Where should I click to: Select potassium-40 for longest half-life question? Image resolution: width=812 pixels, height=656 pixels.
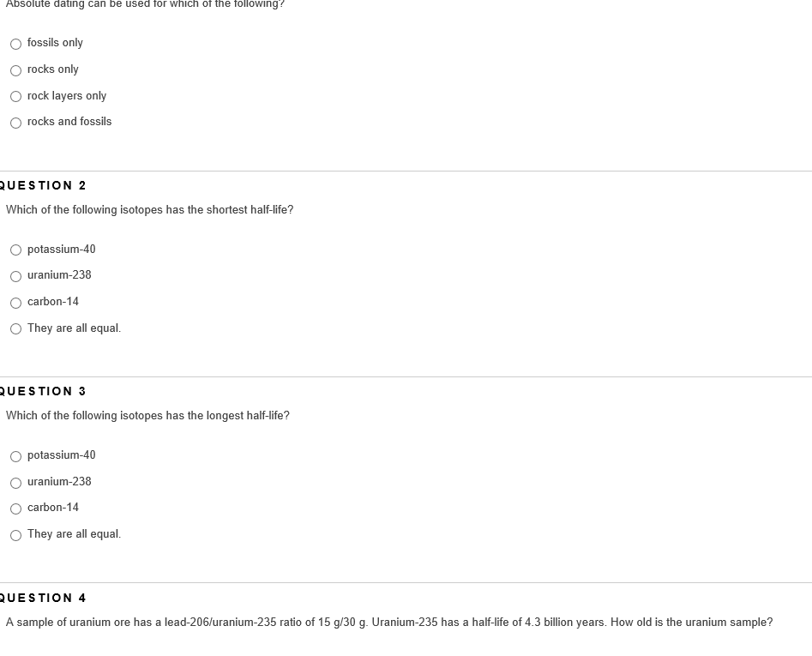[x=16, y=456]
